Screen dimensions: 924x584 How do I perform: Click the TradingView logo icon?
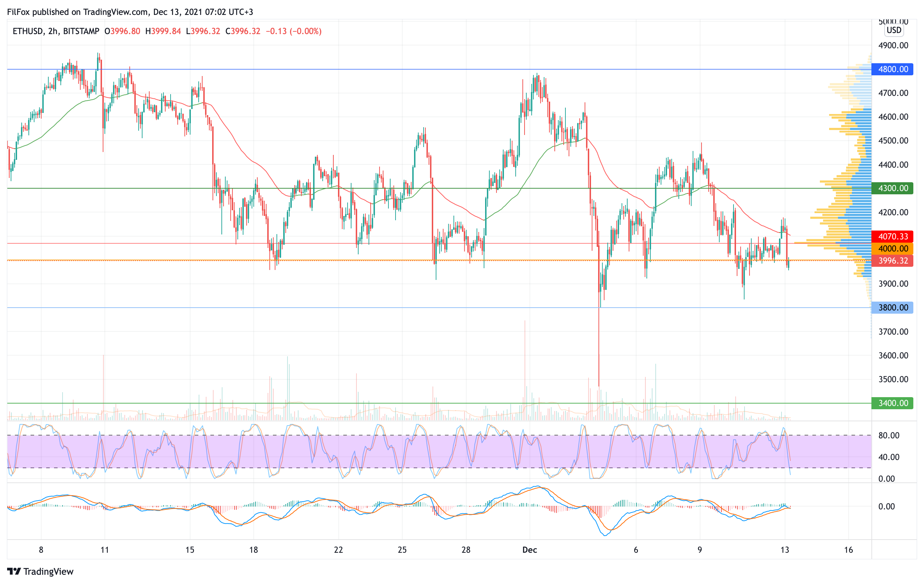14,571
